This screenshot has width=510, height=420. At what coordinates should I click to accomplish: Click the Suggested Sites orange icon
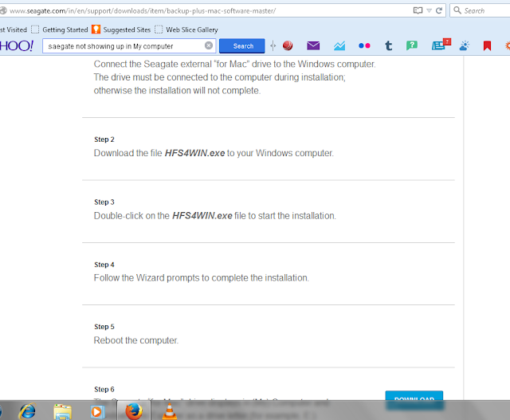point(96,29)
